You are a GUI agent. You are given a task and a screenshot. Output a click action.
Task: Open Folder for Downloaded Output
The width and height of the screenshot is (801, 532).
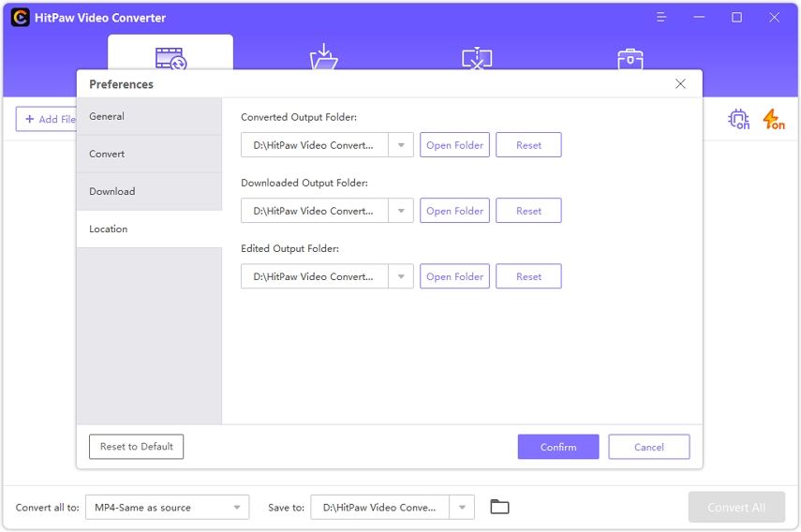(454, 211)
